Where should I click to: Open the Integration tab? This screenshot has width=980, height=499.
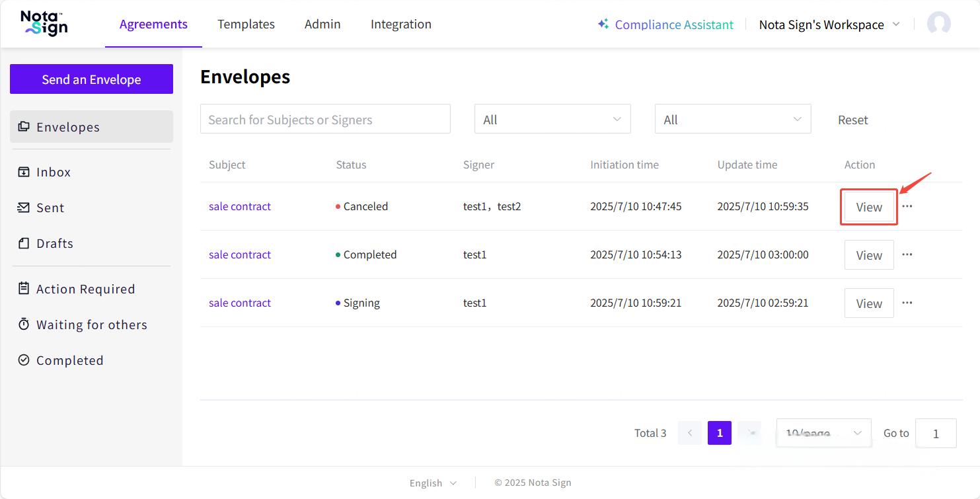400,24
